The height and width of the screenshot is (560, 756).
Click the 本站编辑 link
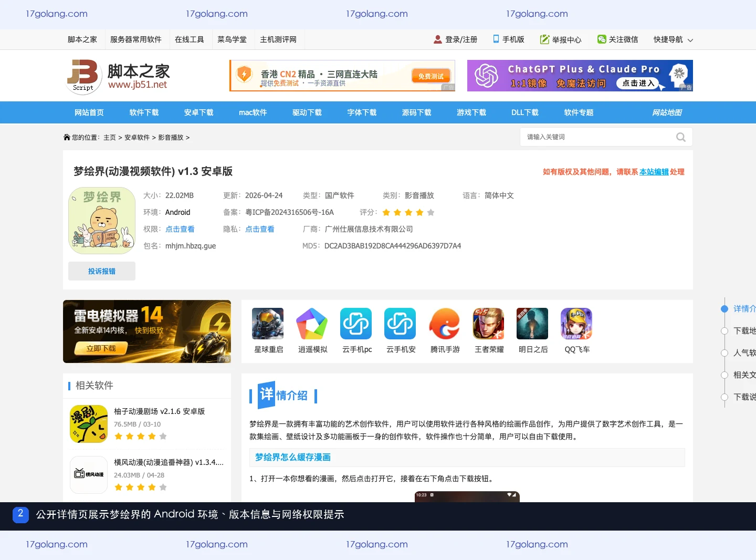coord(654,172)
